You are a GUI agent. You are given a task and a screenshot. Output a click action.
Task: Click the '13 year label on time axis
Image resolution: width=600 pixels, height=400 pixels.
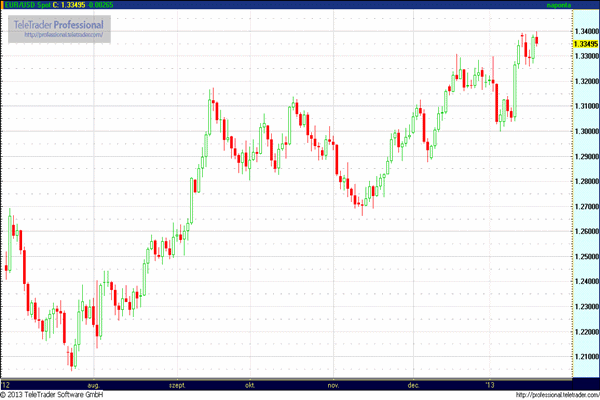tap(490, 385)
